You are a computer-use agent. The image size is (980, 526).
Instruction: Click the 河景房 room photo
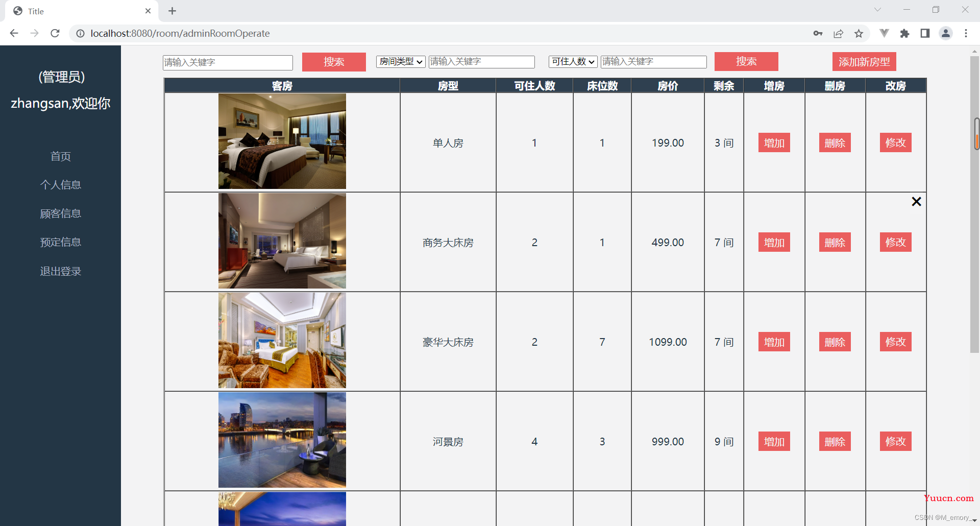click(282, 440)
